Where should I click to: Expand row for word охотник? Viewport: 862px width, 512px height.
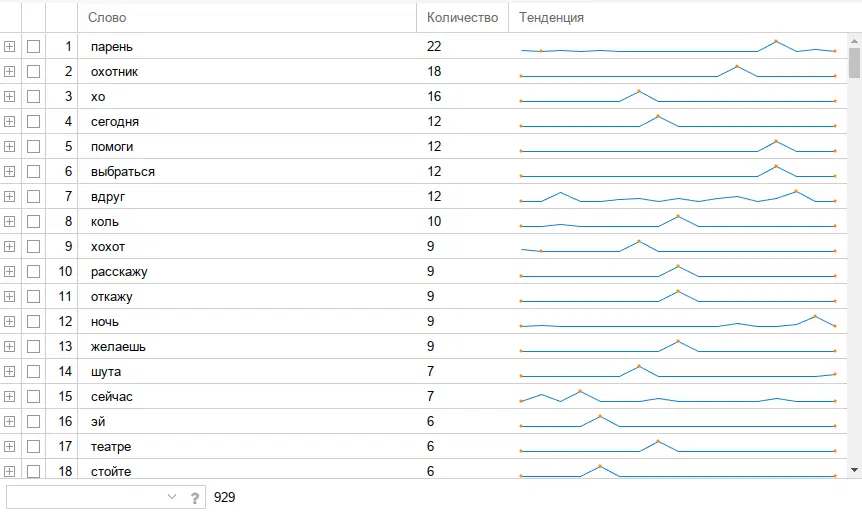pos(10,71)
